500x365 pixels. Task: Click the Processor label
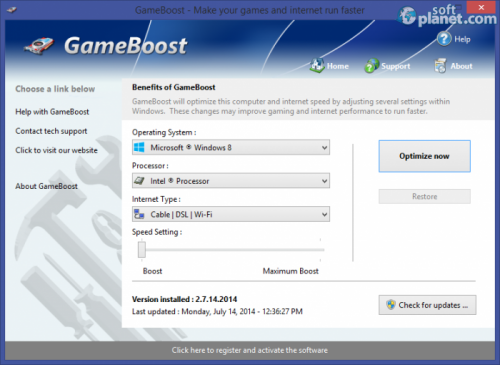point(150,166)
